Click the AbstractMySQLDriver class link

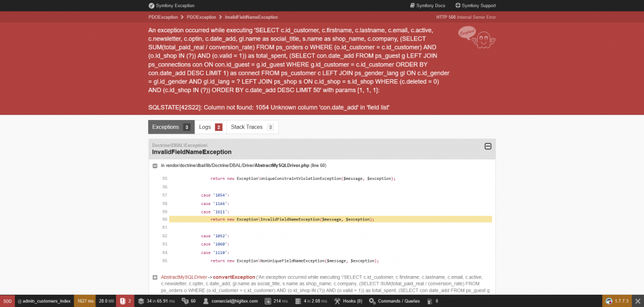184,277
